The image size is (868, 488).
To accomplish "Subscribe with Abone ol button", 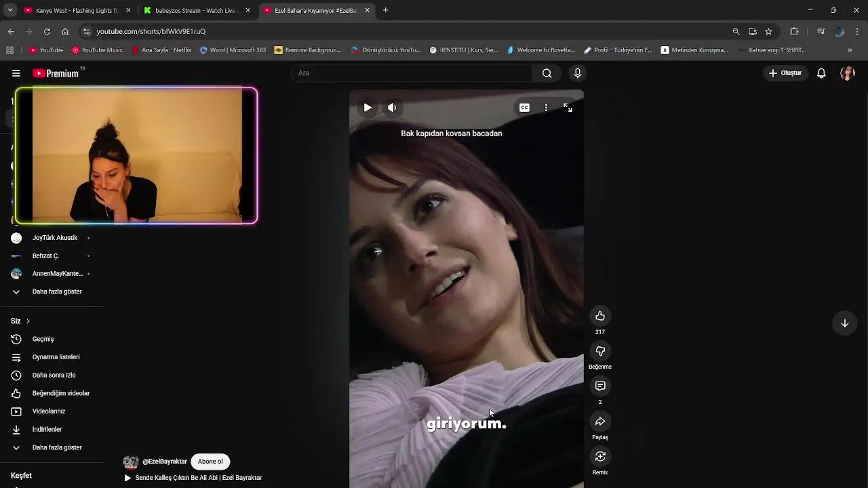I will point(210,462).
